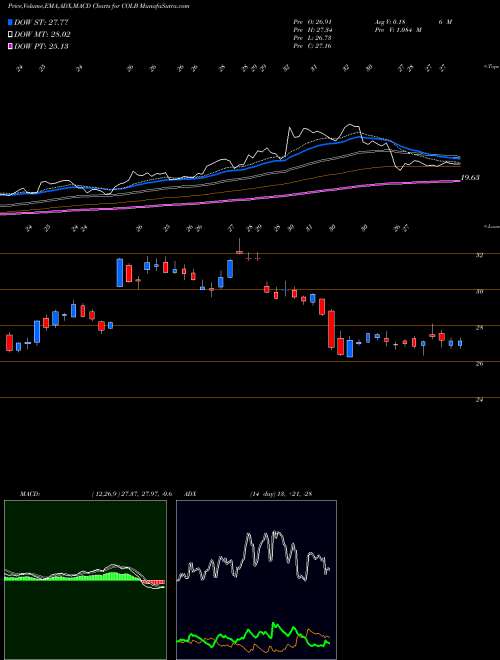
Task: Click the 'DOW MT: 28.02' legend label
Action: pos(42,35)
